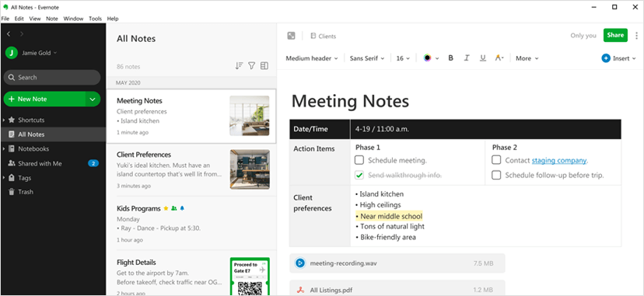Click the Shortcuts star icon
The image size is (644, 296).
(12, 120)
